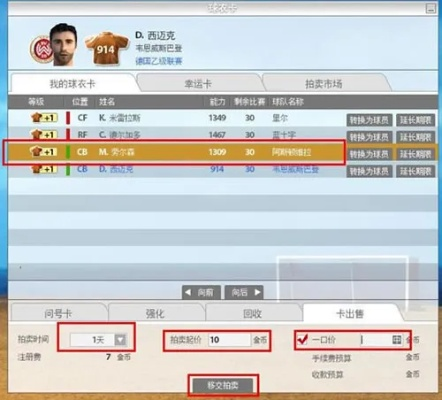Click the 德国乙级联赛 league link
The image size is (442, 400).
pyautogui.click(x=159, y=61)
